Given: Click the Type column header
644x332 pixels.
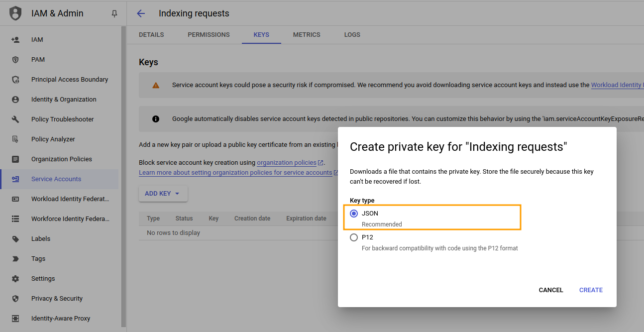Looking at the screenshot, I should point(153,219).
